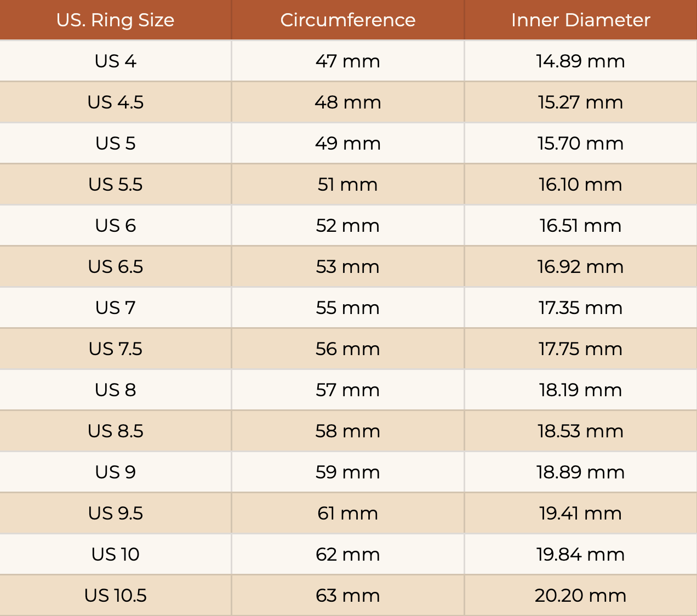
Task: Select the 15.70 mm inner diameter cell
Action: point(580,144)
